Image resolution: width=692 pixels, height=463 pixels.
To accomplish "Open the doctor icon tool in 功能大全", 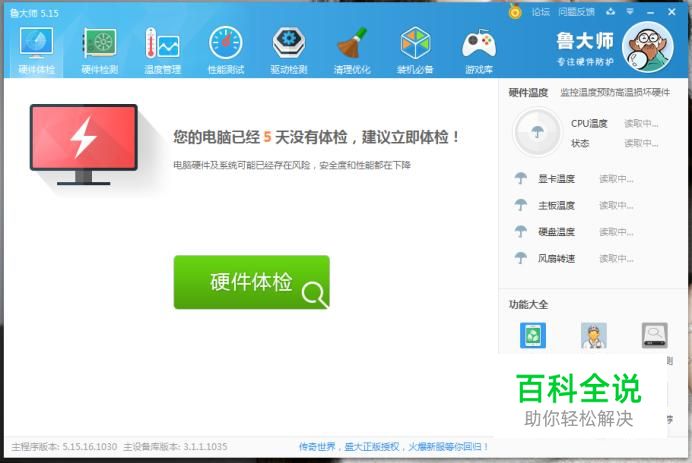I will 594,335.
